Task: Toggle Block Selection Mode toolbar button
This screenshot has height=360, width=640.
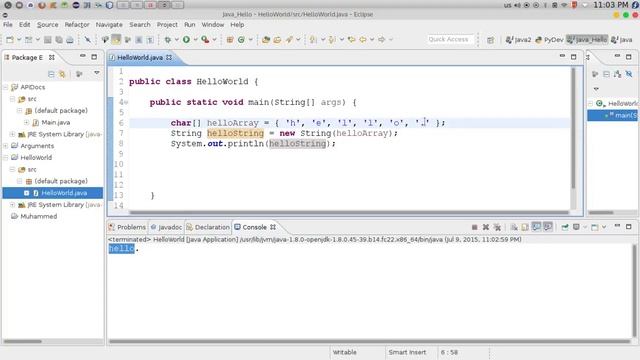Action: (139, 40)
